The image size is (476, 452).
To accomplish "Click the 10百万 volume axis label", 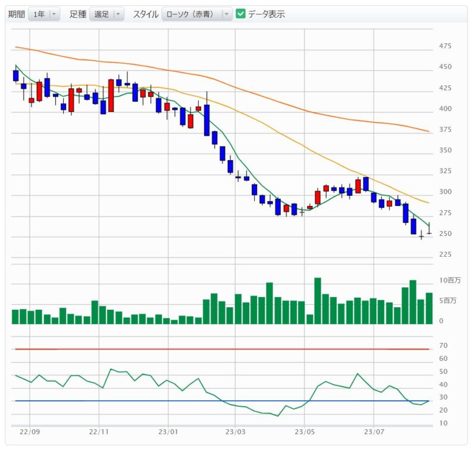I will coord(450,280).
